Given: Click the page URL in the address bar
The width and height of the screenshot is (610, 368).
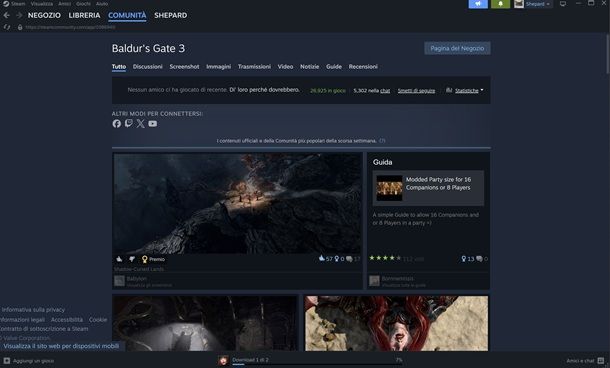Looking at the screenshot, I should [x=70, y=27].
